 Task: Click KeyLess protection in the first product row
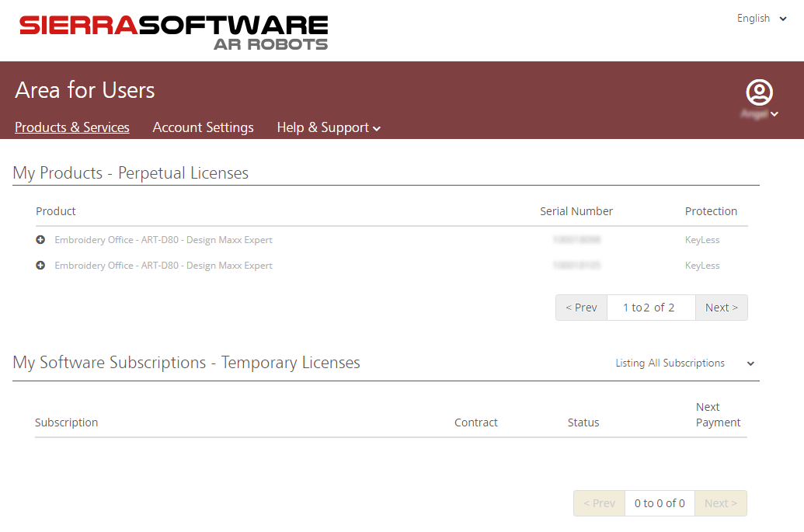pos(702,240)
